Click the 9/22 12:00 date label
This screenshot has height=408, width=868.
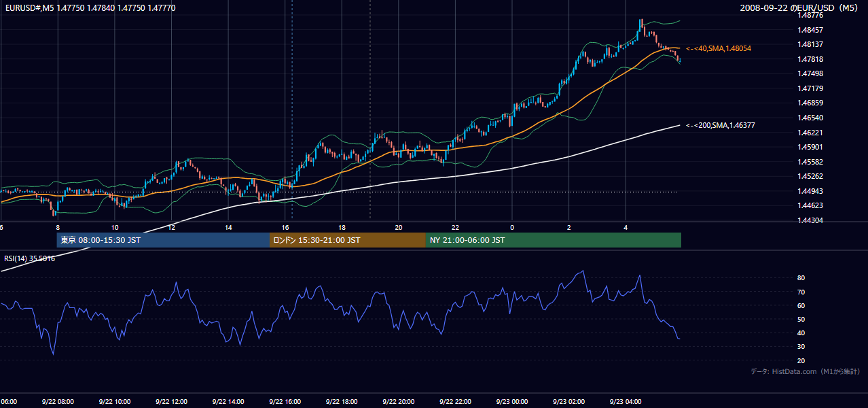[171, 402]
